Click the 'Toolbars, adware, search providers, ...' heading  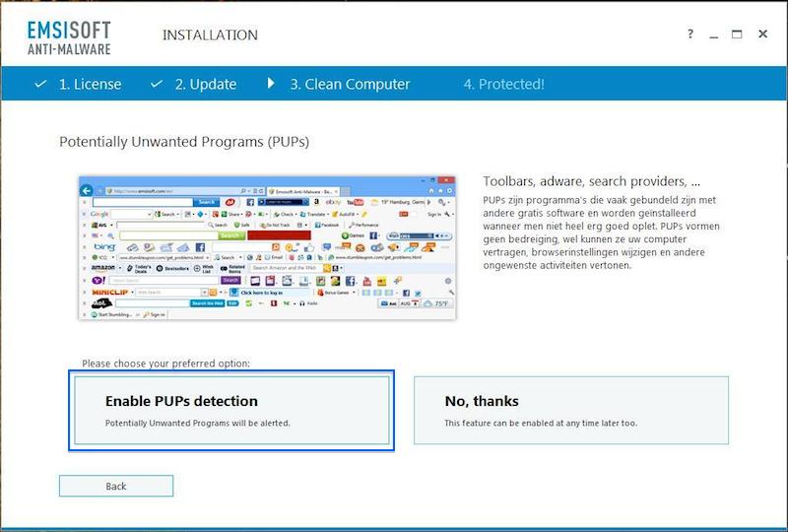tap(592, 181)
